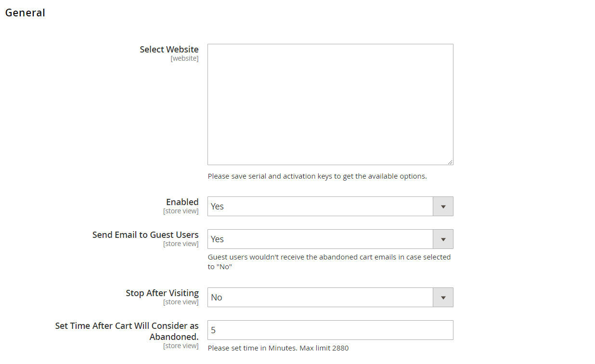
Task: Click the Stop After Visiting label
Action: tap(162, 293)
